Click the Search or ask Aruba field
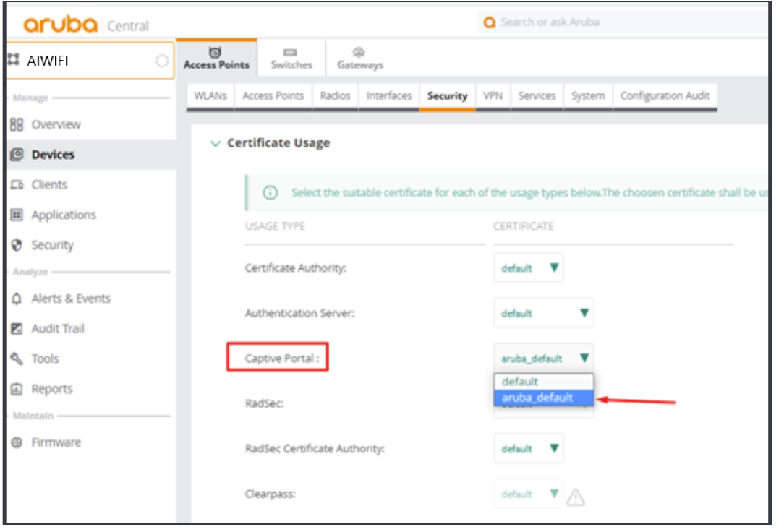The width and height of the screenshot is (776, 532). (623, 22)
